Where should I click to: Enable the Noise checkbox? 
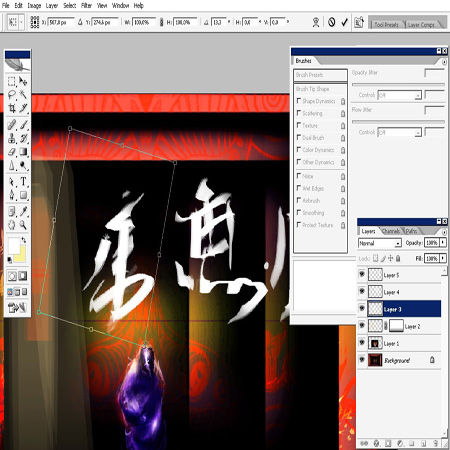tap(299, 175)
